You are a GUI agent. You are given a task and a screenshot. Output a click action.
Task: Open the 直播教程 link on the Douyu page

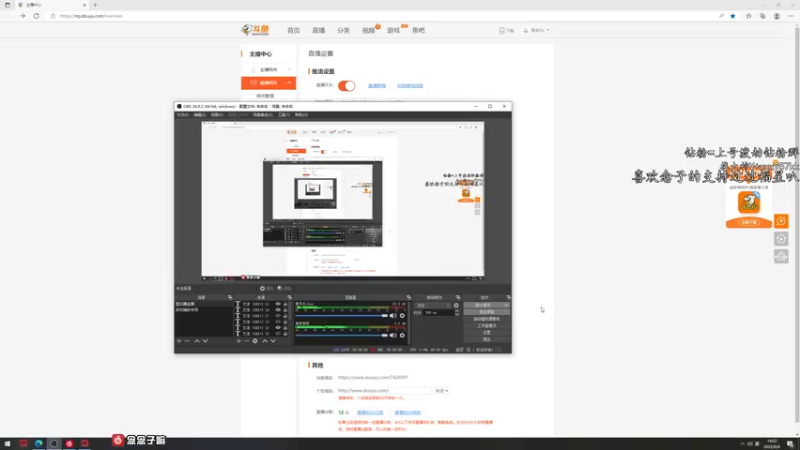[377, 86]
